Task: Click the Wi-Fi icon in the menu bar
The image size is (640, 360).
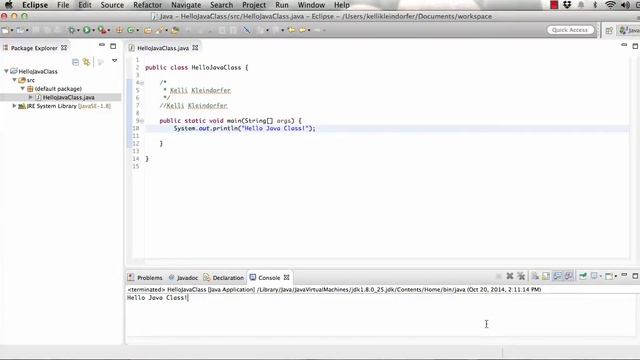Action: coord(610,5)
